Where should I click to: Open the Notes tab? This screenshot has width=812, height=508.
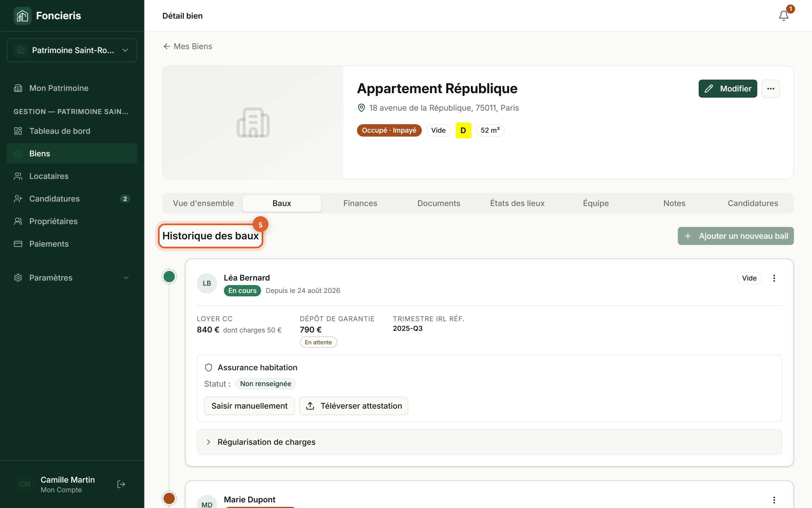tap(674, 203)
